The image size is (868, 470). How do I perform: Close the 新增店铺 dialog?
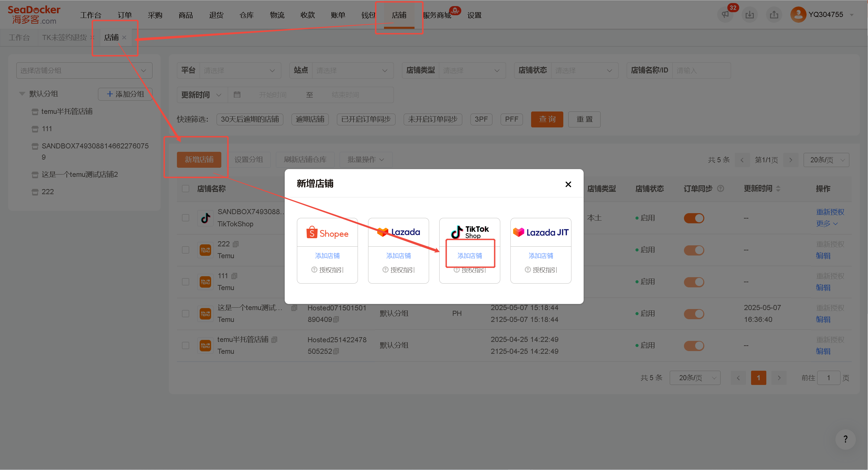click(568, 184)
